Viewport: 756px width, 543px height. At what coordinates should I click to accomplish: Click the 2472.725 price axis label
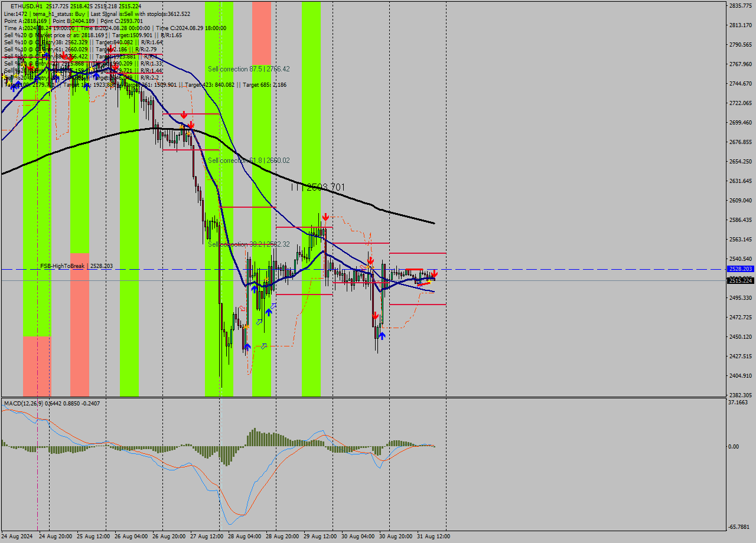click(x=740, y=318)
